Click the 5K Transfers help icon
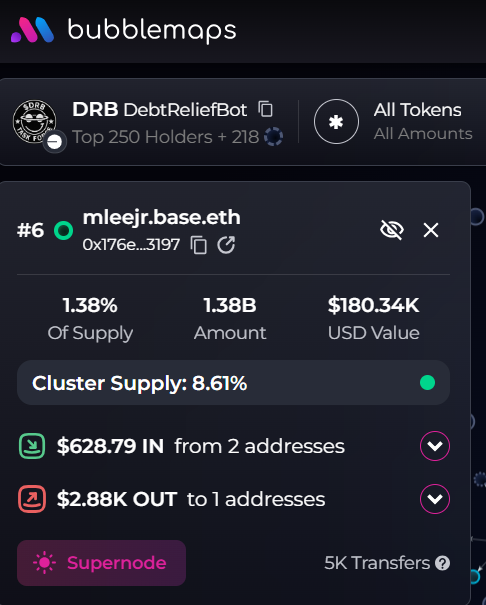Screen dimensions: 486x605 point(442,563)
